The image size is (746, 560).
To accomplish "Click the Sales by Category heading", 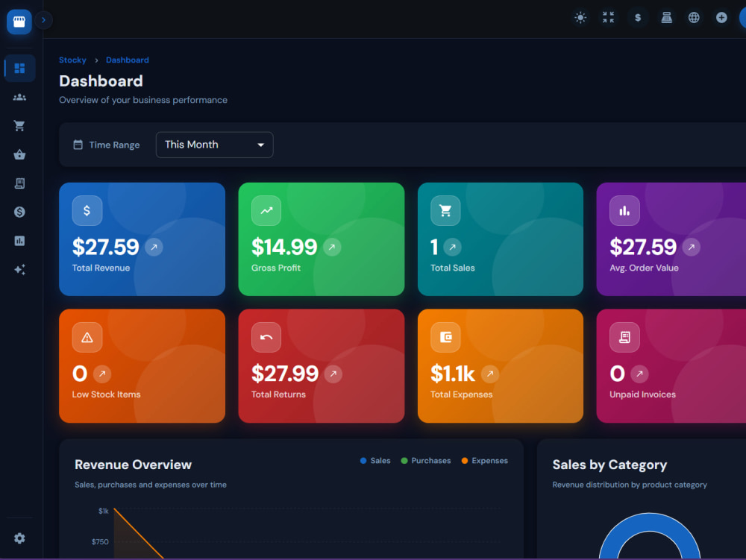I will (609, 465).
